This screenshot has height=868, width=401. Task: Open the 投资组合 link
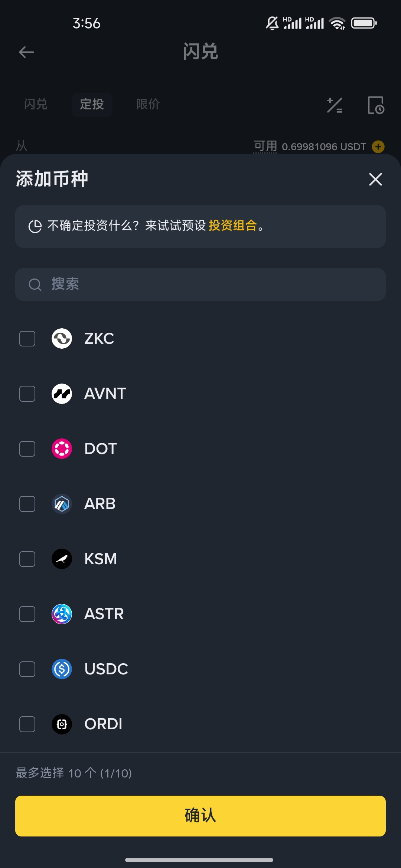(233, 225)
